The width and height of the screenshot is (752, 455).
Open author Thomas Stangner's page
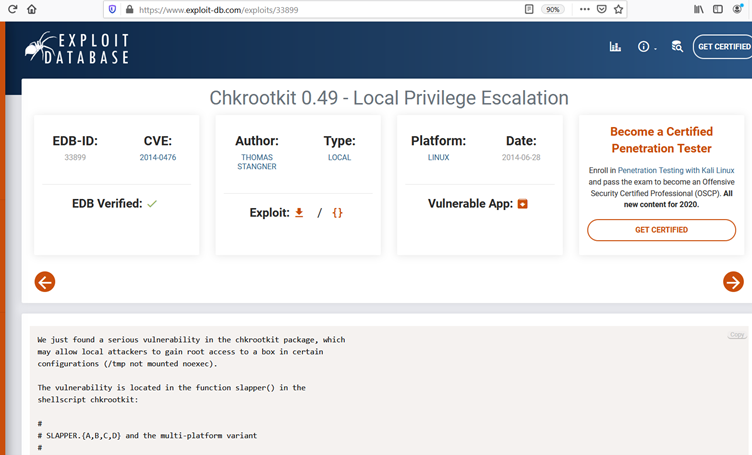click(x=257, y=162)
